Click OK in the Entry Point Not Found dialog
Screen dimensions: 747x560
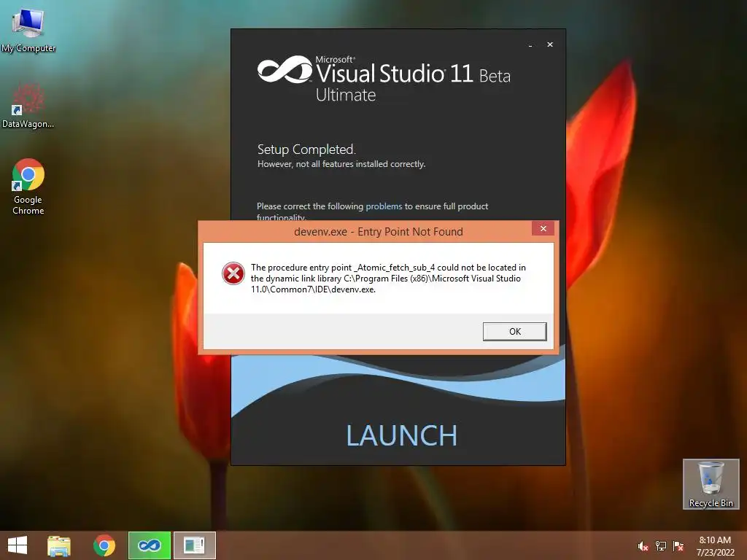click(514, 332)
